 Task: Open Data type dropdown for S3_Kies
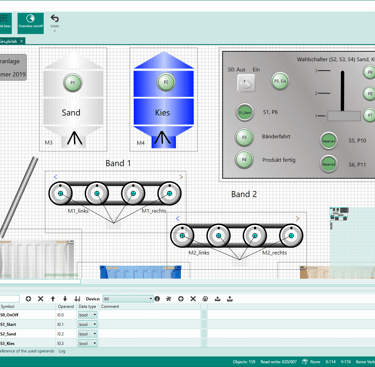tap(88, 343)
